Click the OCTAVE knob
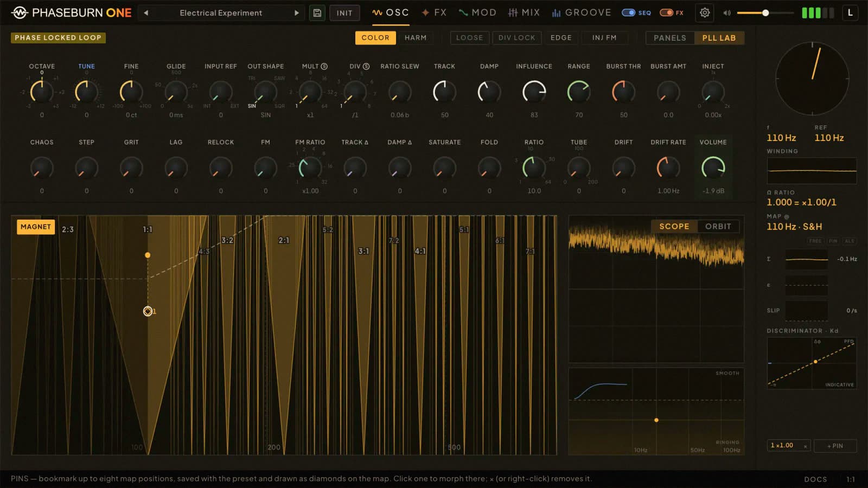 pyautogui.click(x=42, y=91)
